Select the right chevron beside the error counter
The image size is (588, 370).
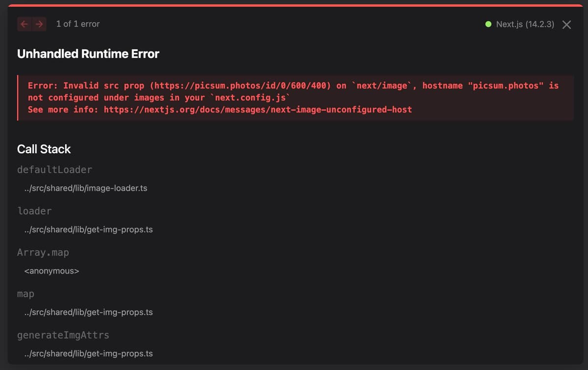pos(40,24)
